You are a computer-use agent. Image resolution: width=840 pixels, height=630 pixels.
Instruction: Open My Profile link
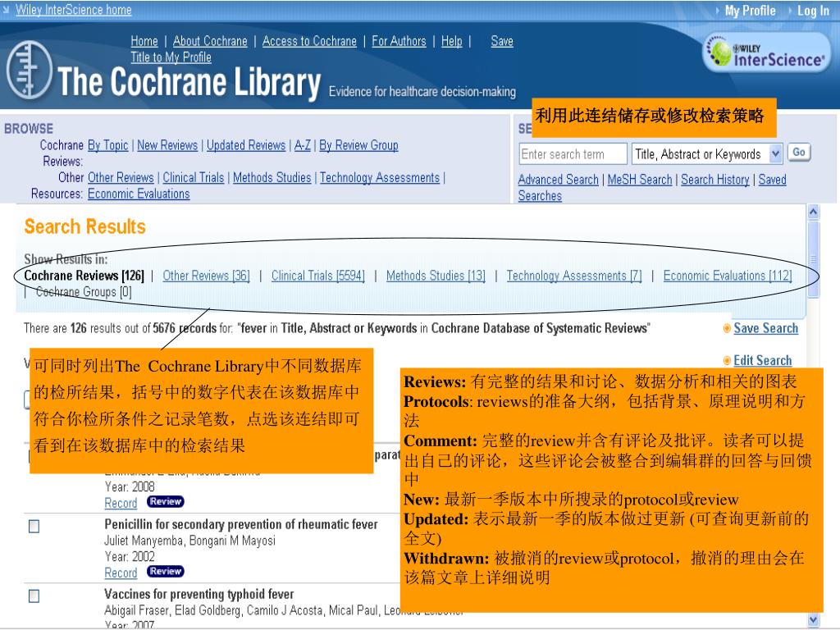click(750, 10)
